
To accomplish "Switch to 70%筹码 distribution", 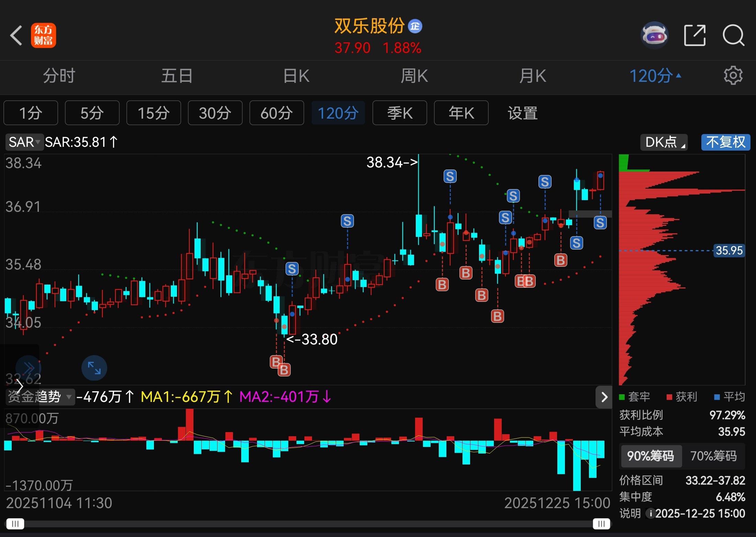I will 713,456.
